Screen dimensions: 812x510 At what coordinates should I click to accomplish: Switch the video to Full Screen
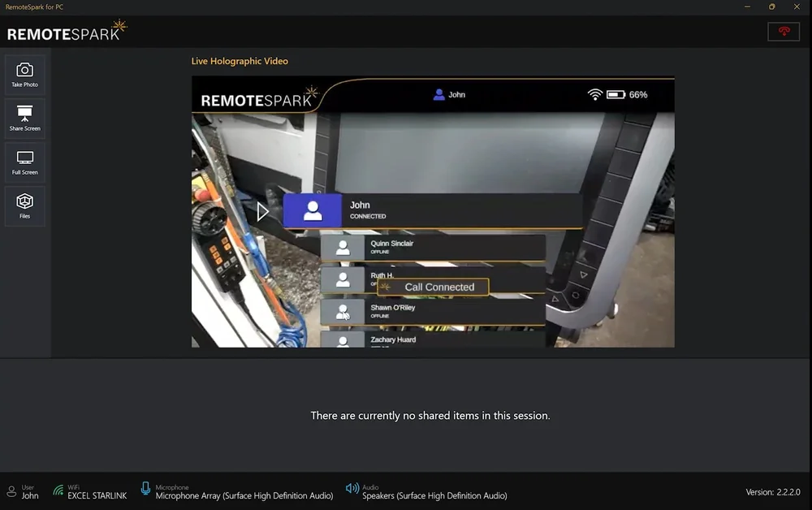tap(25, 163)
